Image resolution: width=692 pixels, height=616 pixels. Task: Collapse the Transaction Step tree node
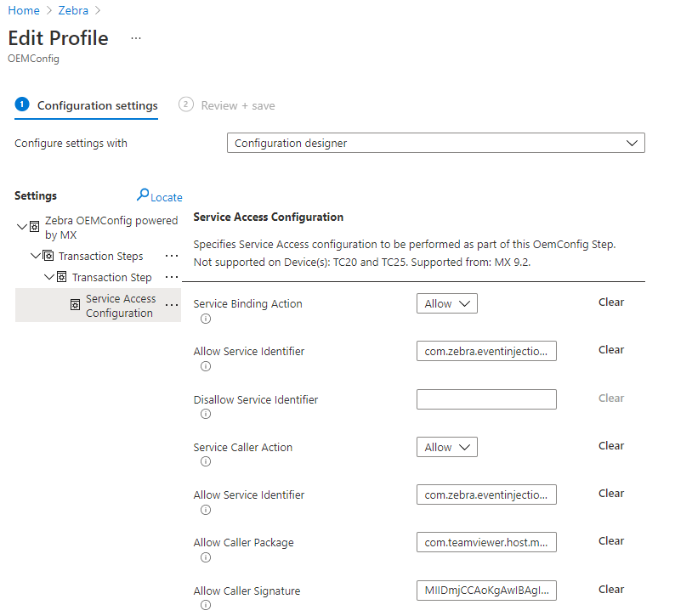point(49,277)
